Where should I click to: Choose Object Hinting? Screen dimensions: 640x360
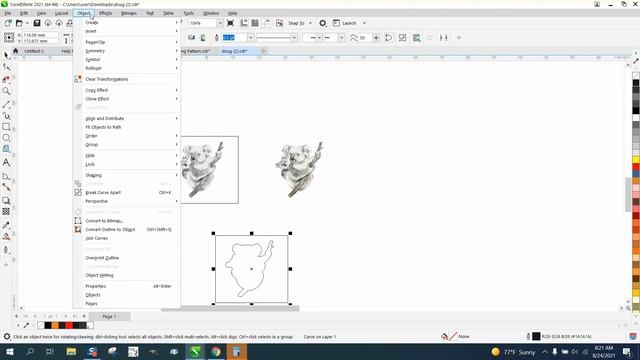click(127, 275)
